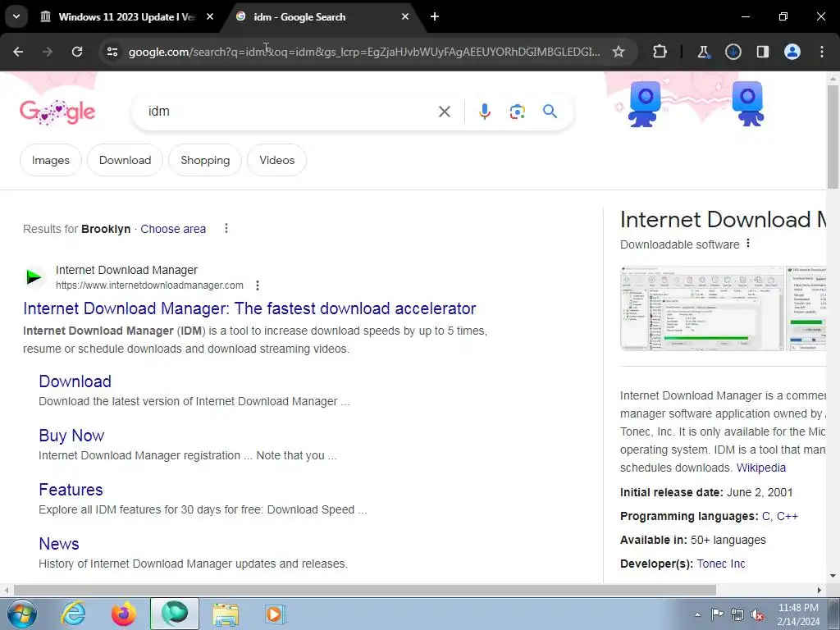Open the Download sitelink
Screen dimensions: 840x630
75,381
